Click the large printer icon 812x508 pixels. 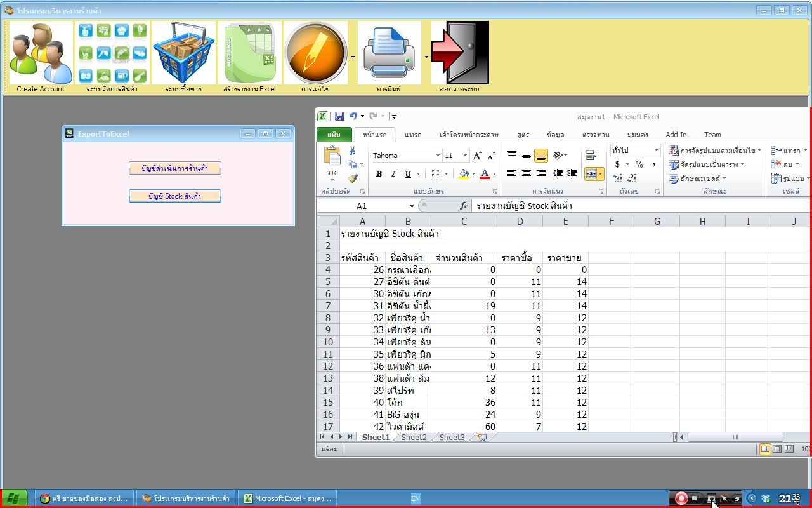pyautogui.click(x=389, y=53)
